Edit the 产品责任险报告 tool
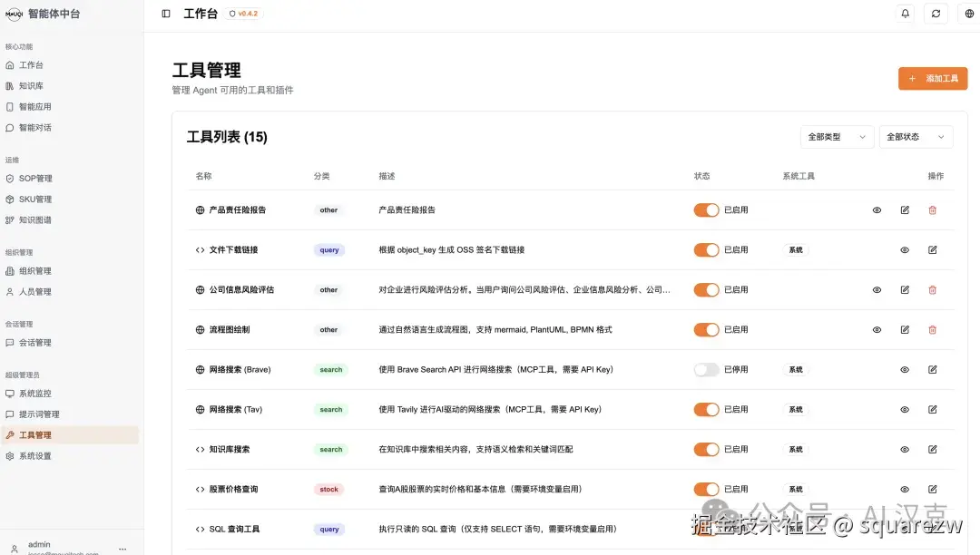 pyautogui.click(x=905, y=210)
